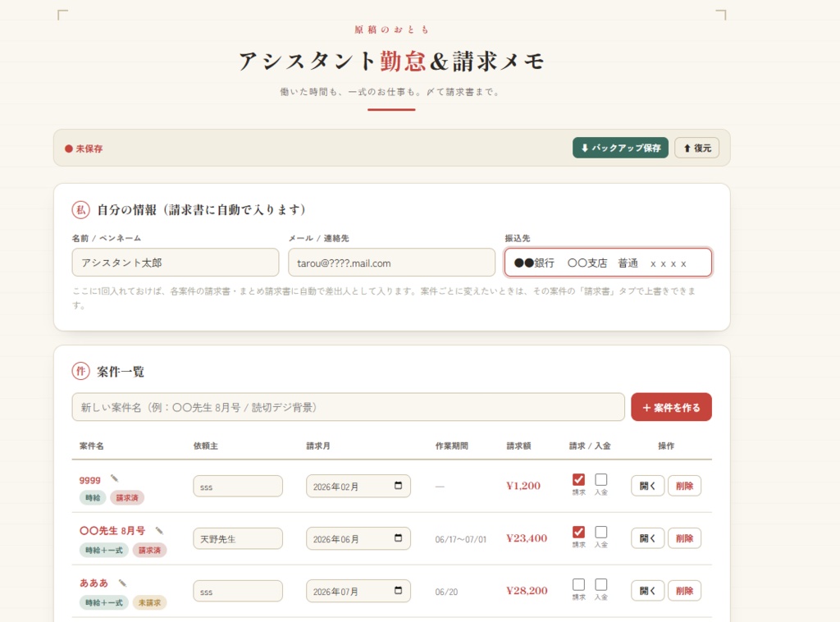
Task: Check 入金 checkbox in 〇〇先生 8月号 row
Action: (601, 532)
